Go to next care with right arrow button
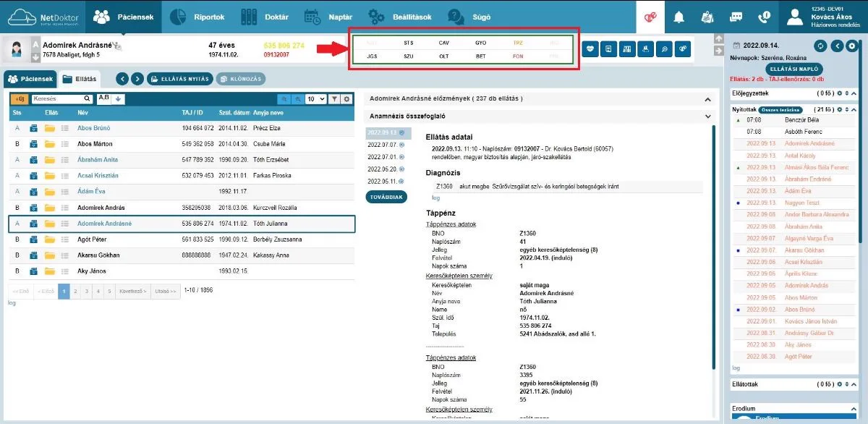The image size is (868, 424). click(136, 78)
